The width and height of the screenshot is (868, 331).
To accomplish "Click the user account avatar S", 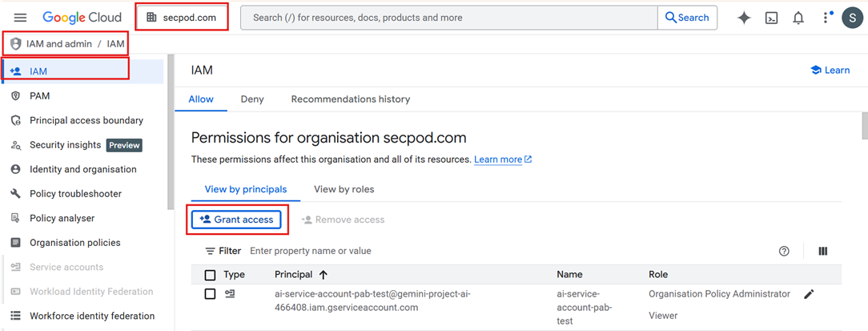I will pos(852,18).
